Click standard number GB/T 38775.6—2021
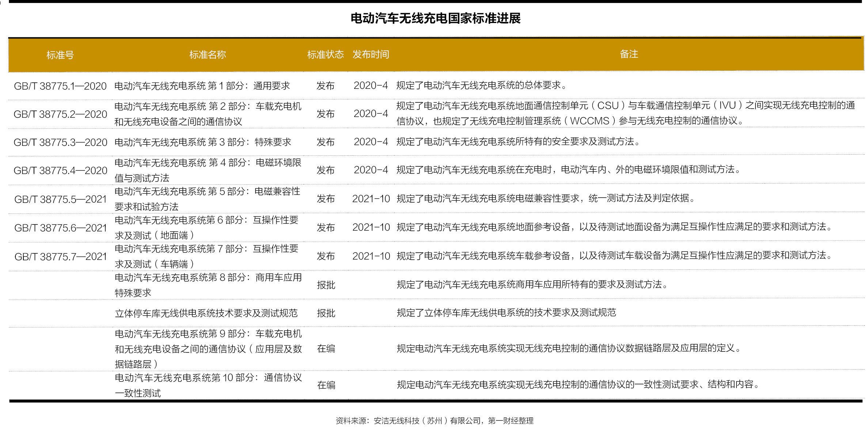Image resolution: width=868 pixels, height=435 pixels. (x=60, y=228)
